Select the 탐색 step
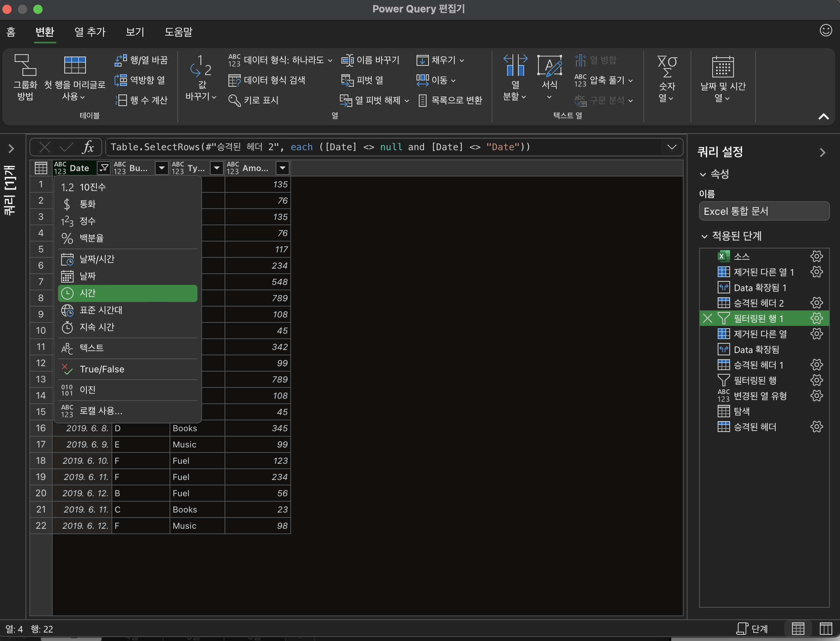Image resolution: width=840 pixels, height=641 pixels. [x=764, y=411]
